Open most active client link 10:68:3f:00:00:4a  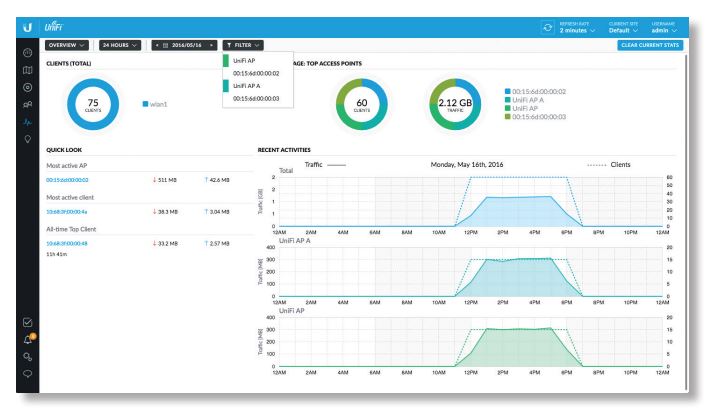[67, 212]
